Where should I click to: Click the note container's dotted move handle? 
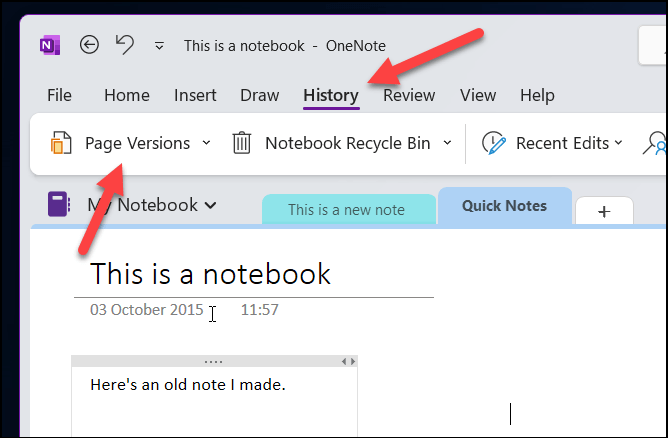tap(213, 362)
